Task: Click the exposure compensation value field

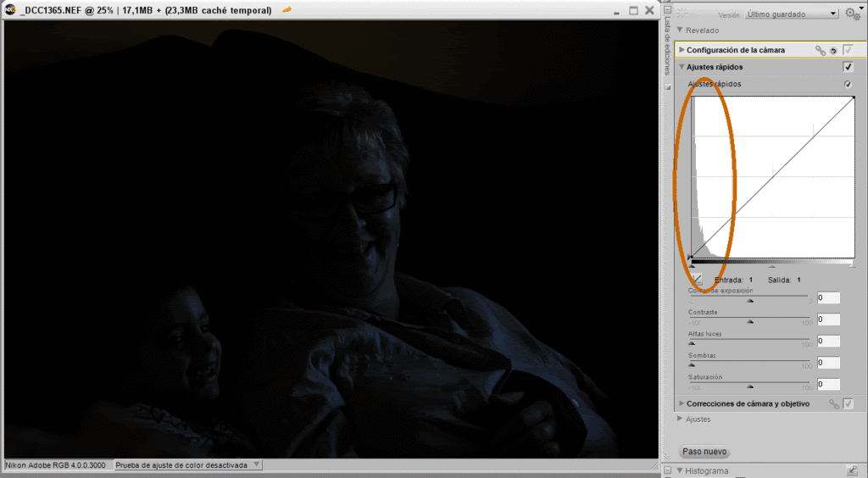Action: pyautogui.click(x=828, y=297)
